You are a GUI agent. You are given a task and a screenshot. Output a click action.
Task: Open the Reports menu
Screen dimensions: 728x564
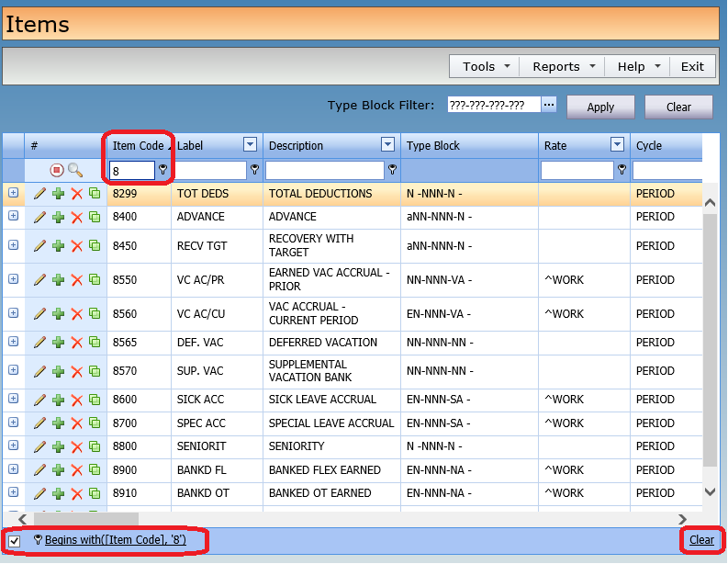click(x=562, y=66)
